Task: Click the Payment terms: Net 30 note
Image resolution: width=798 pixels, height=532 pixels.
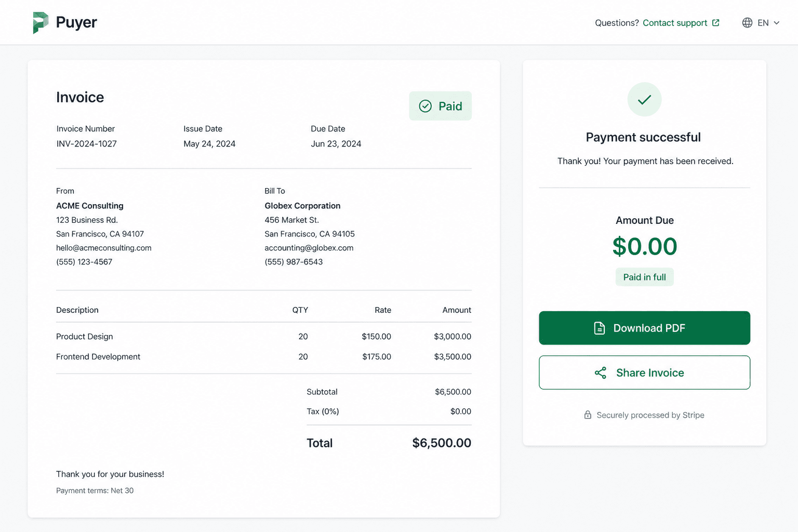Action: coord(95,490)
